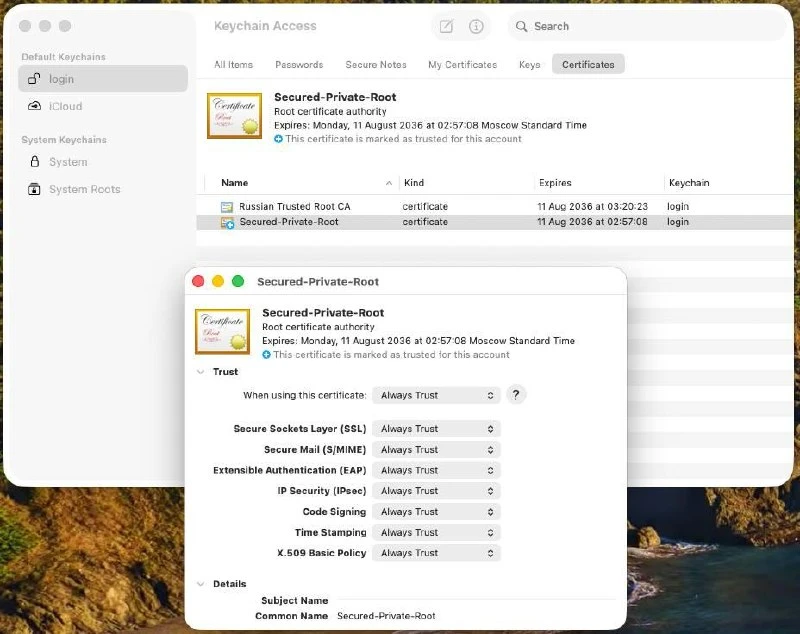800x634 pixels.
Task: Click the iCloud keychain cloud icon
Action: (x=34, y=106)
